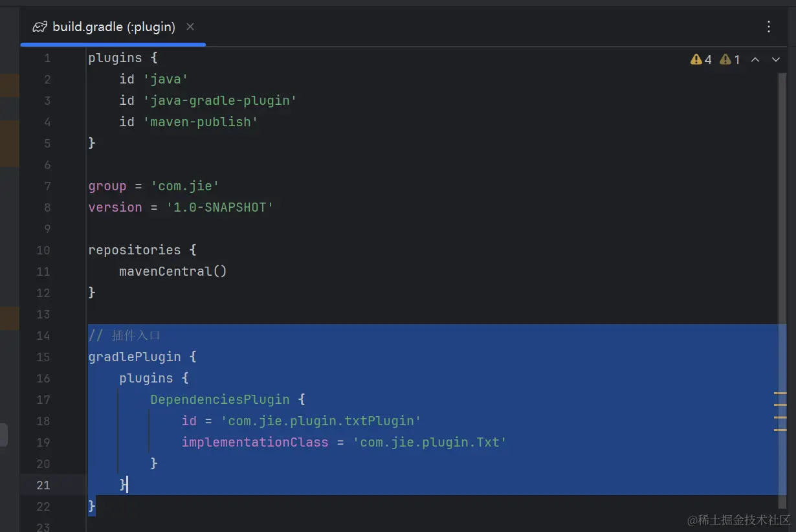This screenshot has width=796, height=532.
Task: Click the 'com.jie.plugin.Txt' string
Action: click(x=430, y=442)
